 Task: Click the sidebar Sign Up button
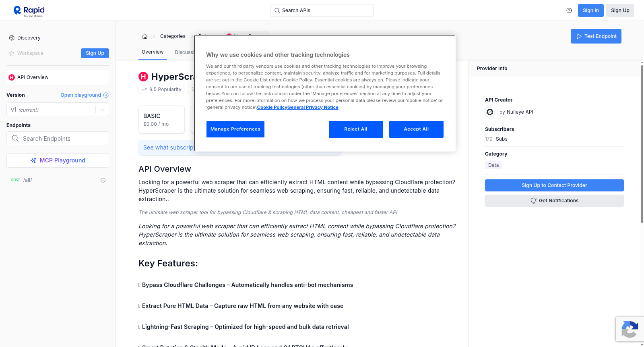click(x=95, y=53)
